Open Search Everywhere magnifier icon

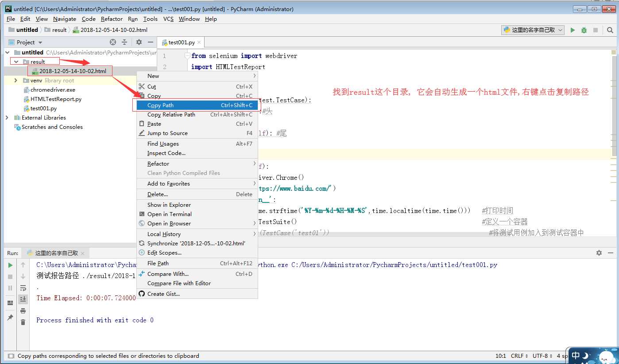click(610, 30)
